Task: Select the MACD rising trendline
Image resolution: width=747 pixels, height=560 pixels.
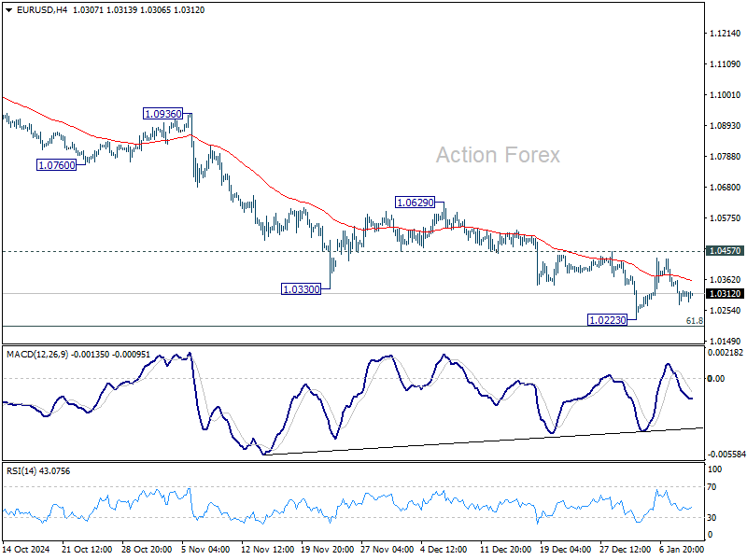Action: [x=484, y=441]
